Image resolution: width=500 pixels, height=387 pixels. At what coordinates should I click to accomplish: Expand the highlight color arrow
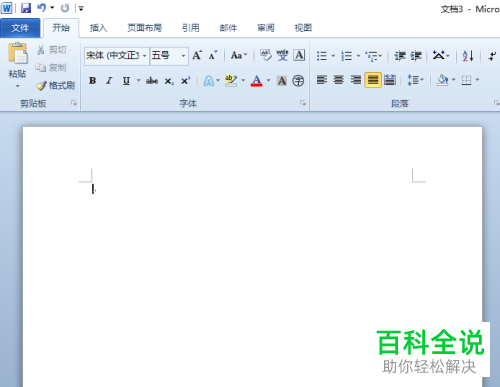point(243,80)
